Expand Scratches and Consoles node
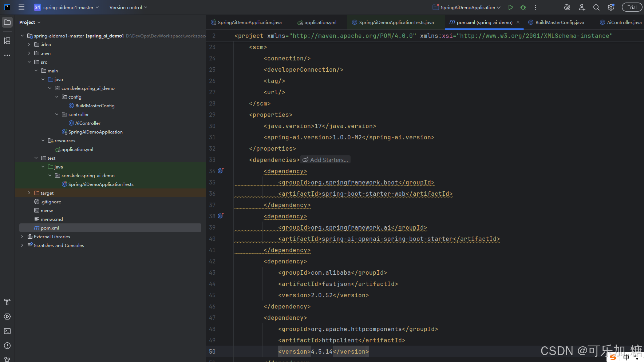 click(22, 245)
